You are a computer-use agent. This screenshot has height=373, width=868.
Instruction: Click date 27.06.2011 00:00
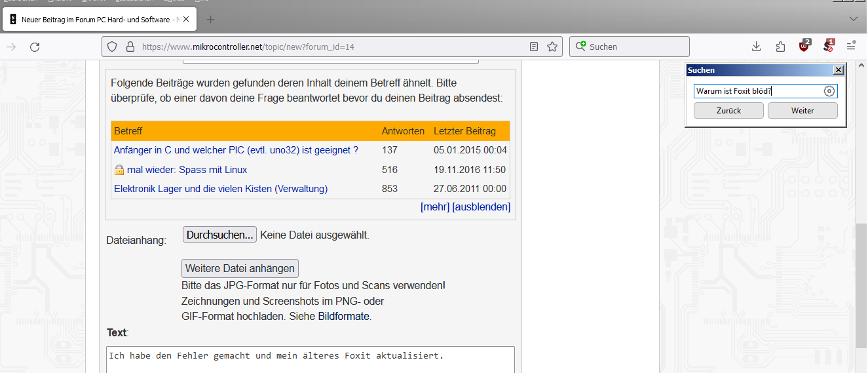(470, 189)
